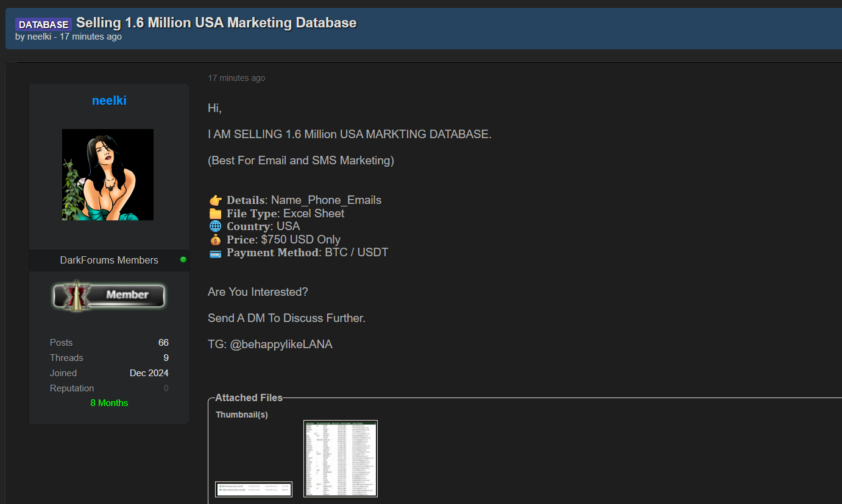Click the credit card emoji beside Payment Method
This screenshot has height=504, width=842.
pos(216,253)
